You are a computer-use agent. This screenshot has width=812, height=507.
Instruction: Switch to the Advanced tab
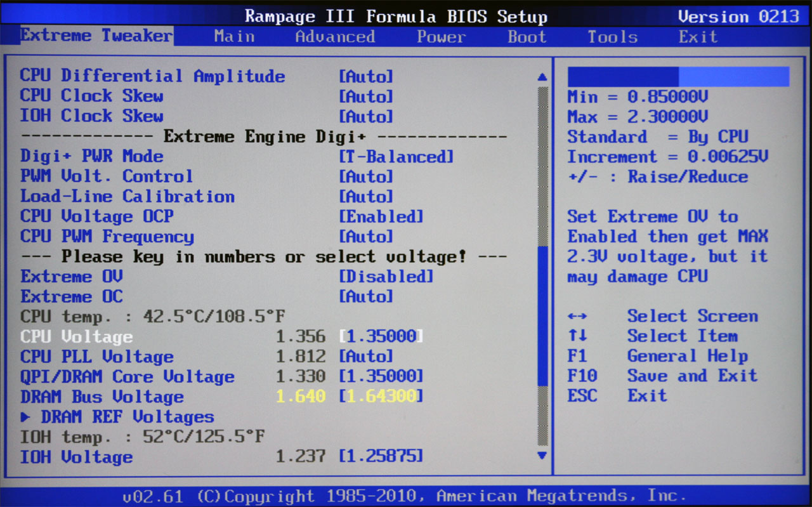(335, 36)
